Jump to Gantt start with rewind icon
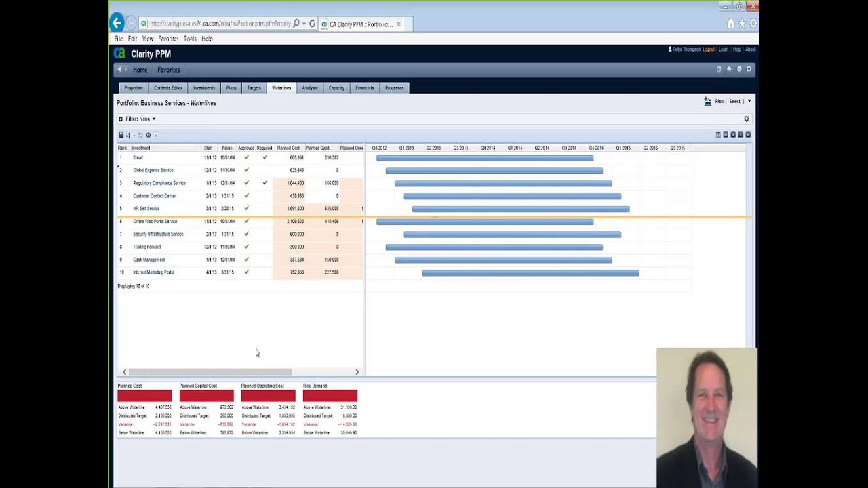The height and width of the screenshot is (488, 868). coord(726,135)
